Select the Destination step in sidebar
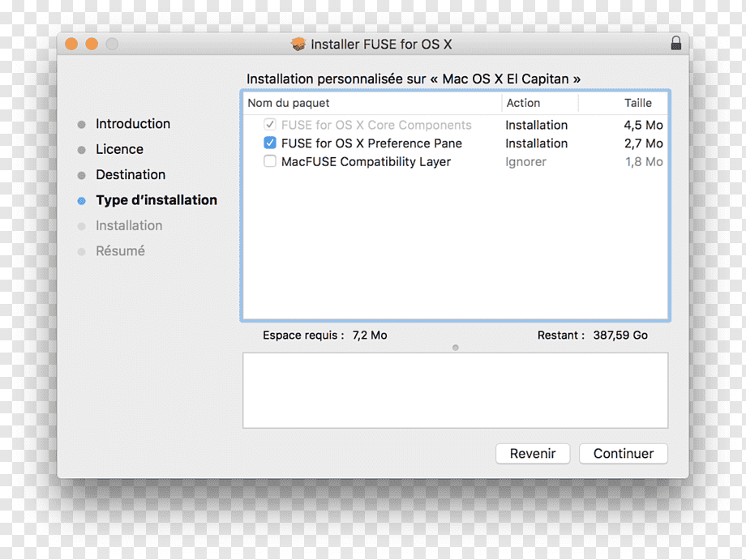 point(131,174)
